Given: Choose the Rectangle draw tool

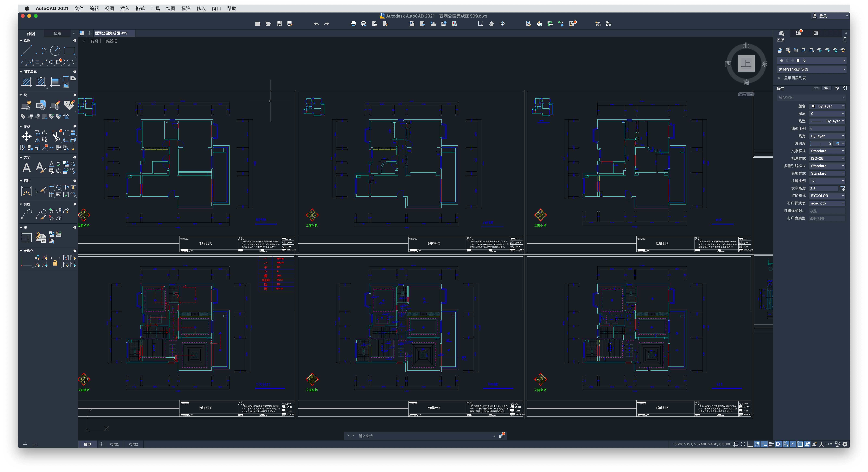Looking at the screenshot, I should 69,51.
